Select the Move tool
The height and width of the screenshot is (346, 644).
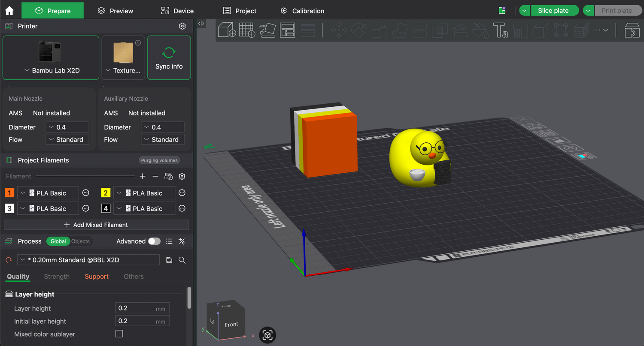[x=338, y=30]
